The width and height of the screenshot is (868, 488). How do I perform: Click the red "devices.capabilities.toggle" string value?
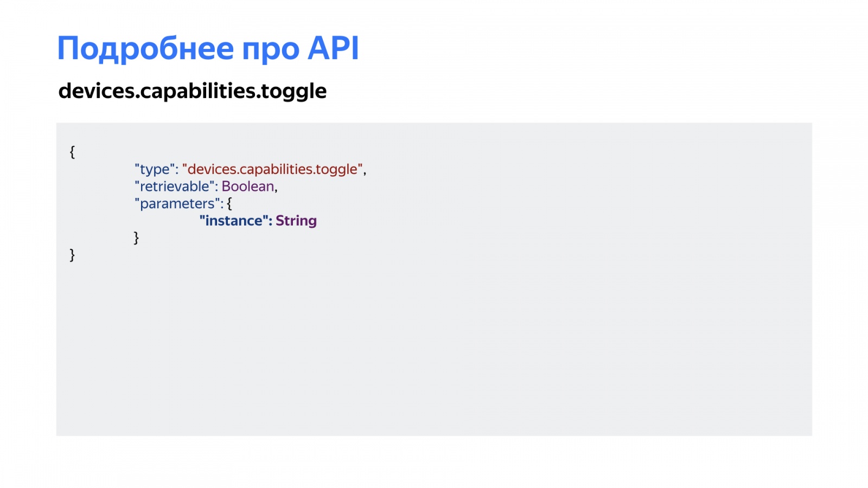pyautogui.click(x=272, y=169)
